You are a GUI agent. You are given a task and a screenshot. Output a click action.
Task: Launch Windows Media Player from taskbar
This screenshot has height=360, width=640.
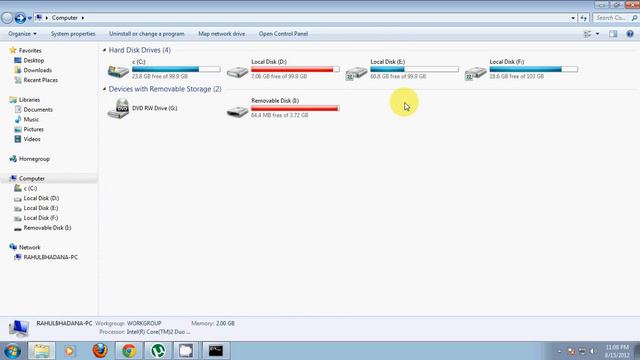click(x=69, y=351)
